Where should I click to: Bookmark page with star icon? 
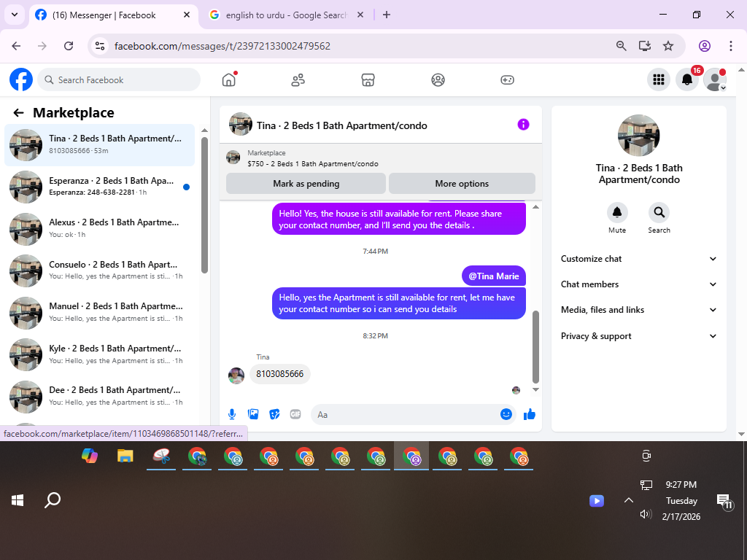668,46
